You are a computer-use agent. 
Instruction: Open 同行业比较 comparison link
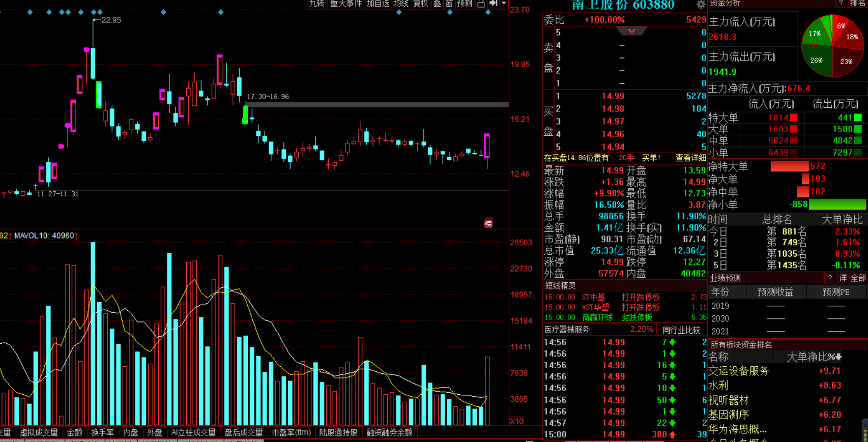[681, 330]
